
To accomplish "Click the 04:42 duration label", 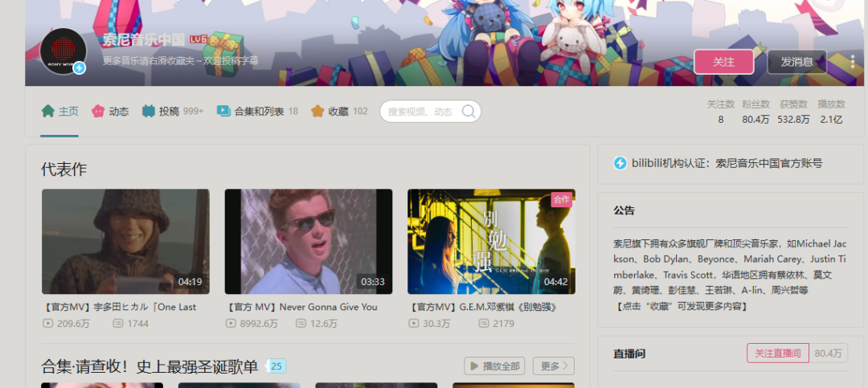I will pyautogui.click(x=556, y=282).
